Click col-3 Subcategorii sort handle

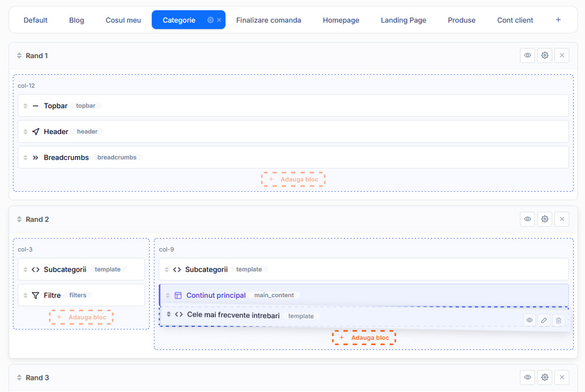coord(25,269)
